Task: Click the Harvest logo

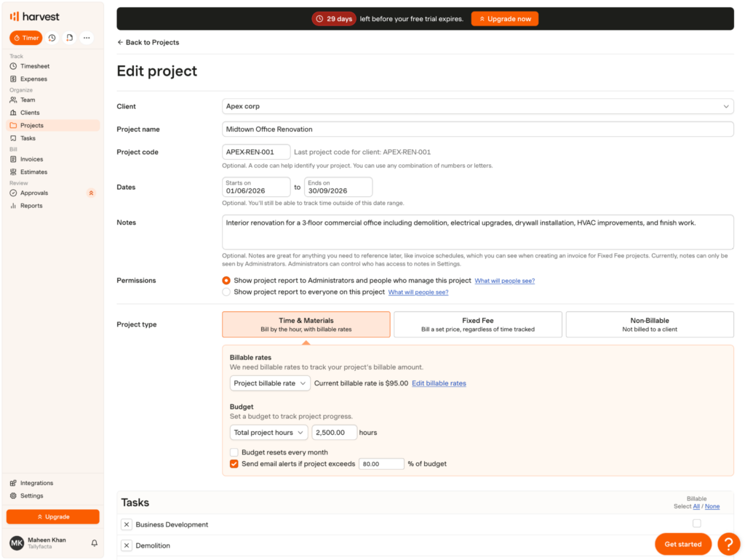Action: tap(34, 17)
